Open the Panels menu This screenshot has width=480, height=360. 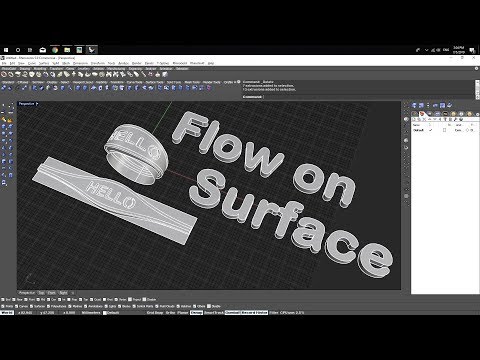pyautogui.click(x=149, y=63)
